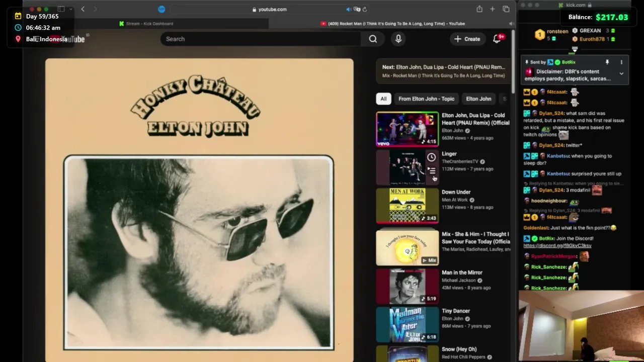The height and width of the screenshot is (362, 644).
Task: Click GREXAN on the Kick leaderboard
Action: [590, 31]
